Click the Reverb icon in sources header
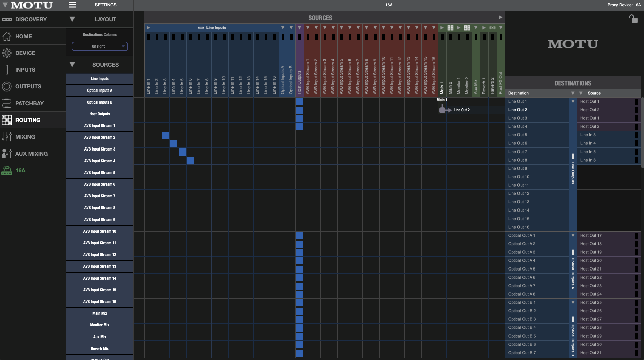Viewport: 644px width, 360px height. click(492, 28)
